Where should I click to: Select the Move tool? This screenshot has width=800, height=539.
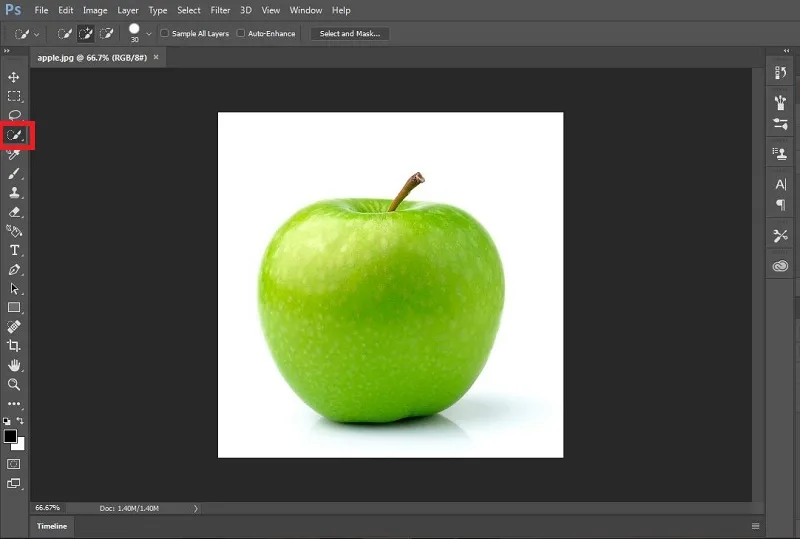(x=14, y=77)
